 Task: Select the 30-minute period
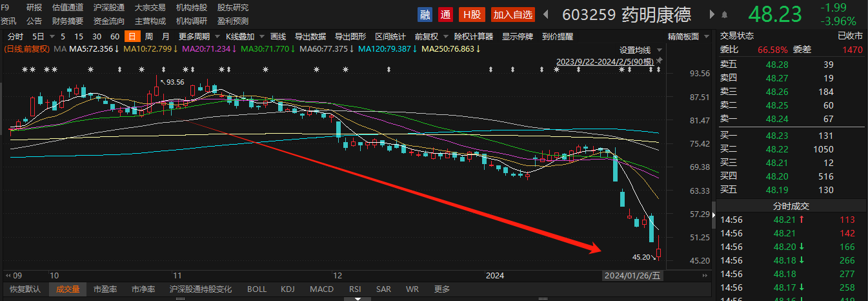(97, 36)
